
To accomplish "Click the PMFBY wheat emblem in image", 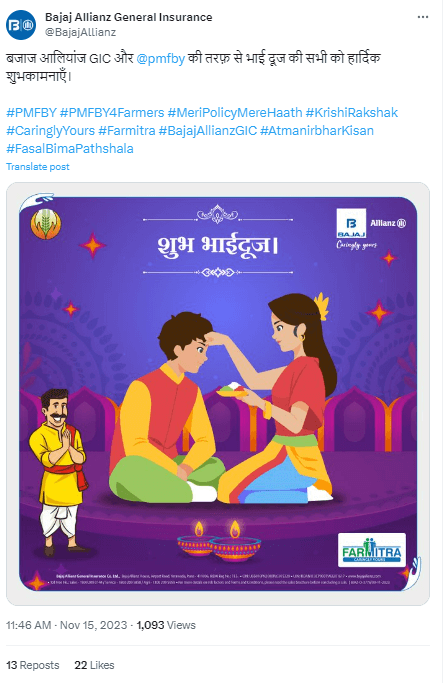I will pos(46,224).
